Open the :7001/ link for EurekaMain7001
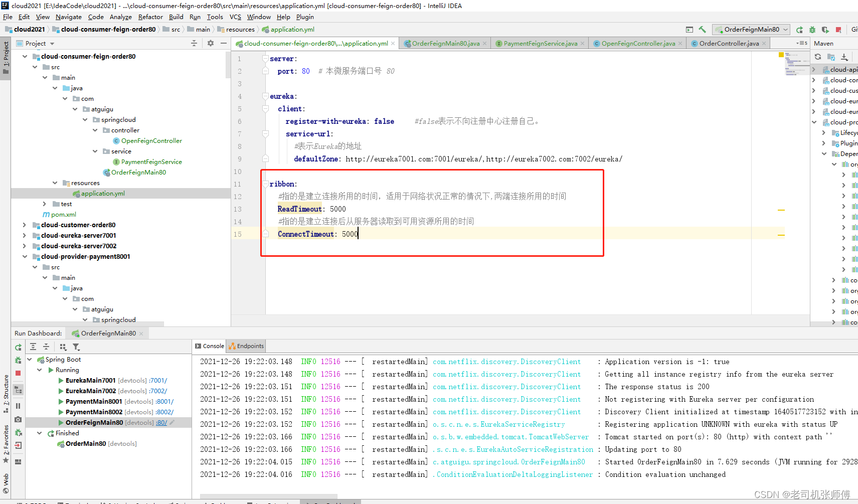The image size is (858, 504). click(158, 381)
